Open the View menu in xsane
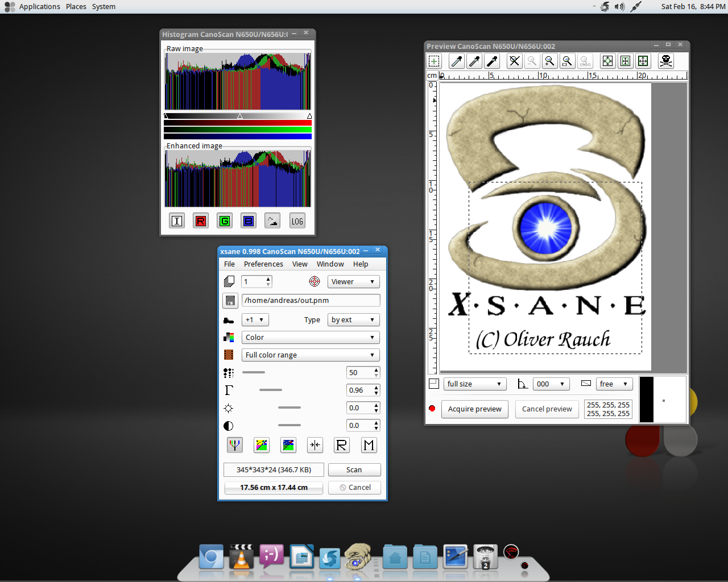Screen dimensions: 728x582 tap(300, 264)
